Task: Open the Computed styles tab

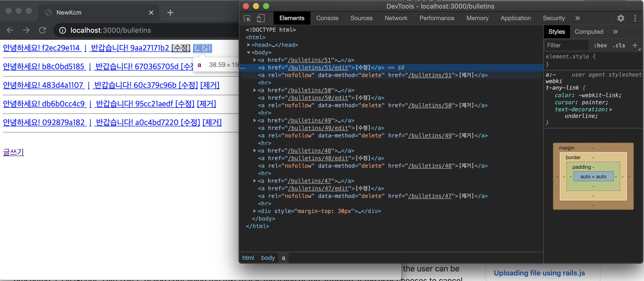Action: point(589,32)
